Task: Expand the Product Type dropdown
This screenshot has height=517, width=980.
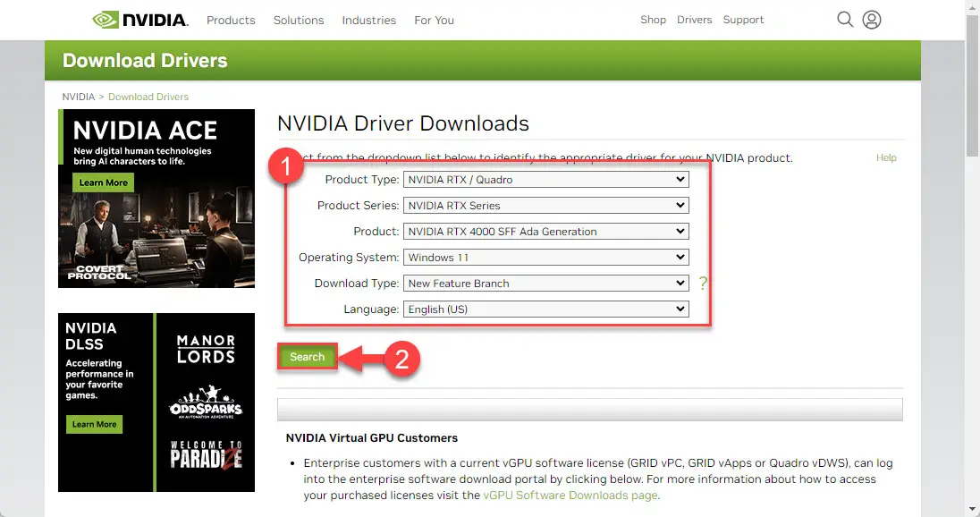Action: click(x=545, y=180)
